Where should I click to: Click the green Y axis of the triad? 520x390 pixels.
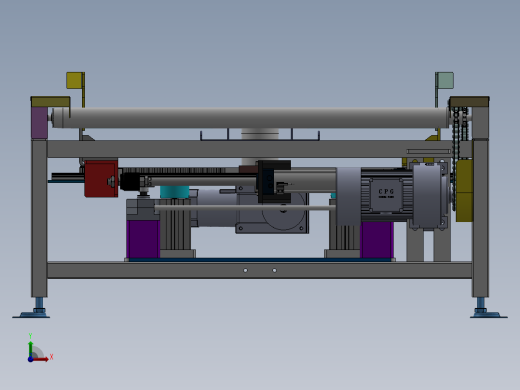click(x=30, y=349)
